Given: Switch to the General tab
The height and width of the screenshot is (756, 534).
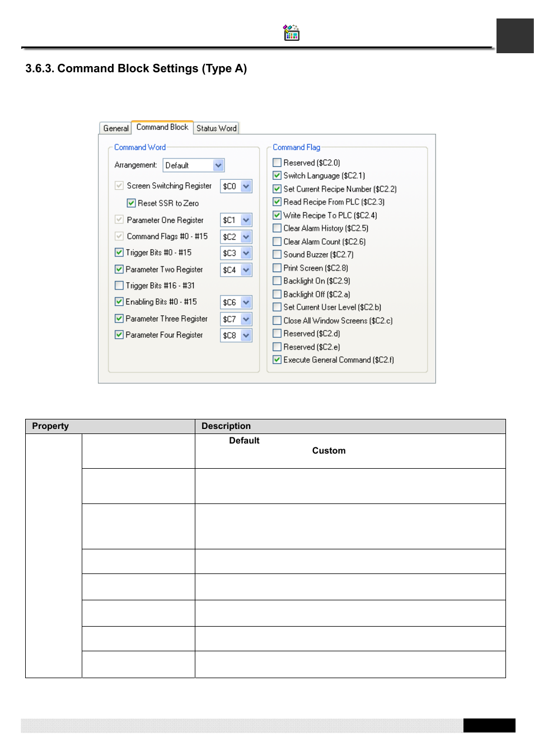Looking at the screenshot, I should point(116,128).
